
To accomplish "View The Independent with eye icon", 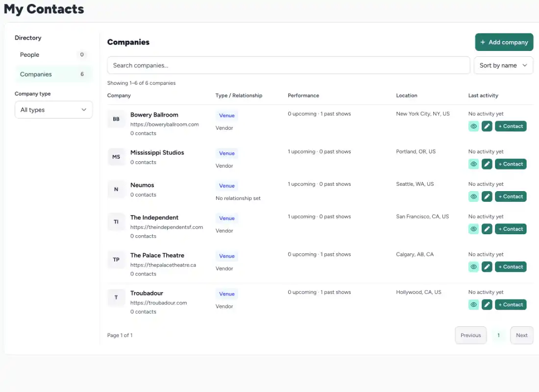I will click(473, 229).
